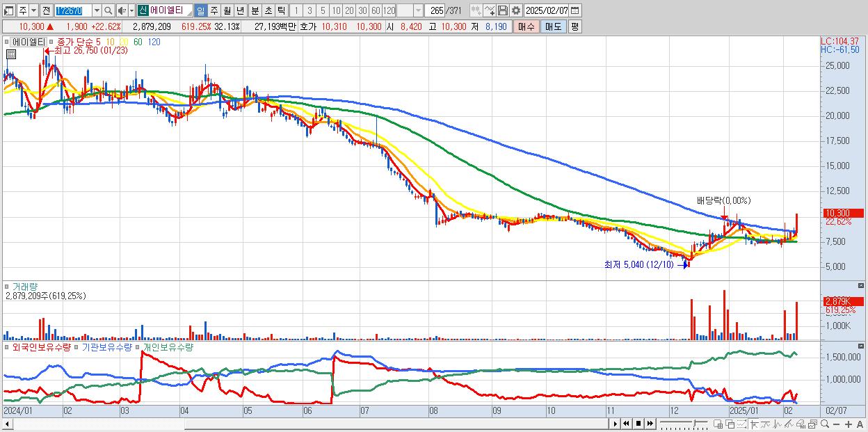
Task: Toggle the crosshair cursor icon
Action: click(754, 424)
